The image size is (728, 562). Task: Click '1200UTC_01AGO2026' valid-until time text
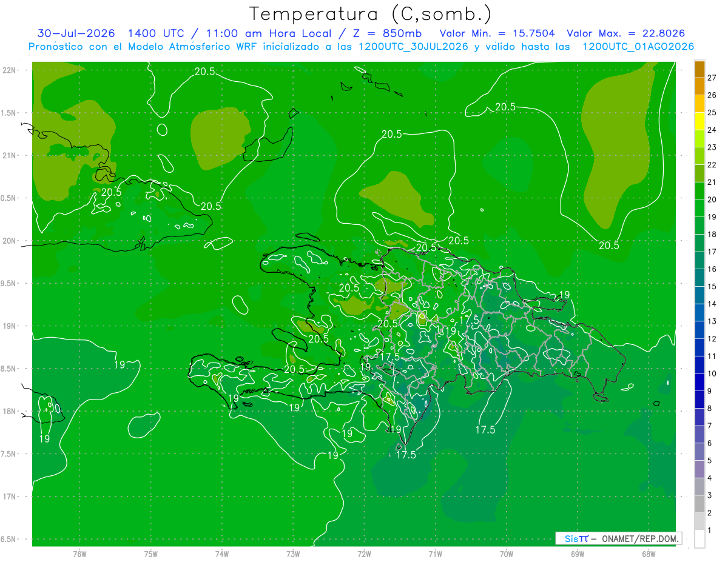tap(638, 47)
